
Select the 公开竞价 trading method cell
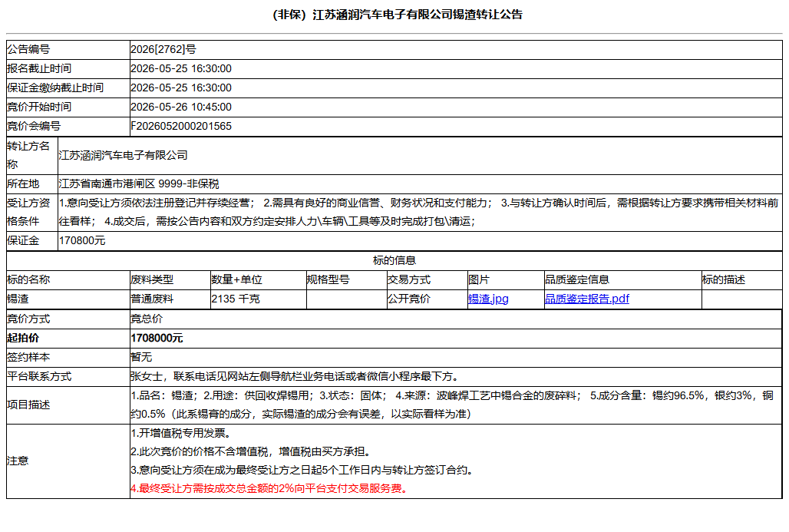coord(427,299)
